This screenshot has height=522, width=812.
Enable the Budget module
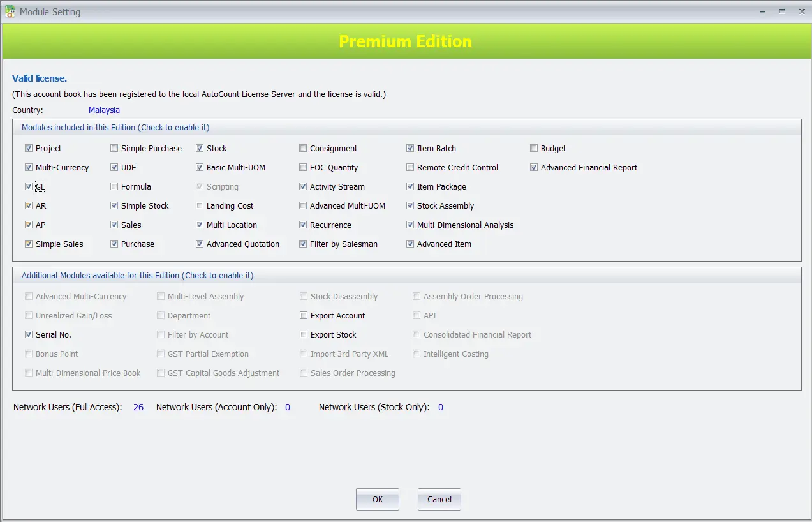click(x=533, y=148)
